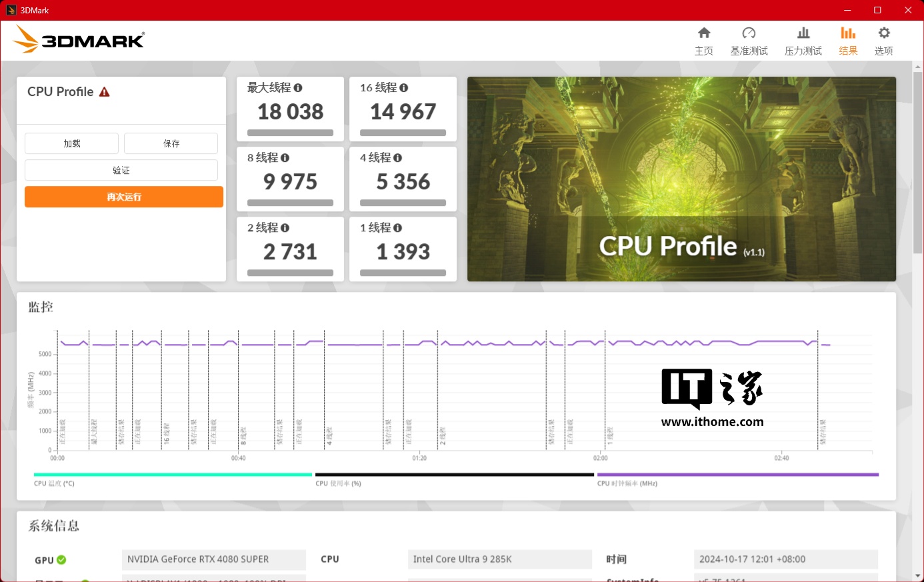Toggle the CPU 温度 legend bar in chart
924x582 pixels.
tap(173, 475)
